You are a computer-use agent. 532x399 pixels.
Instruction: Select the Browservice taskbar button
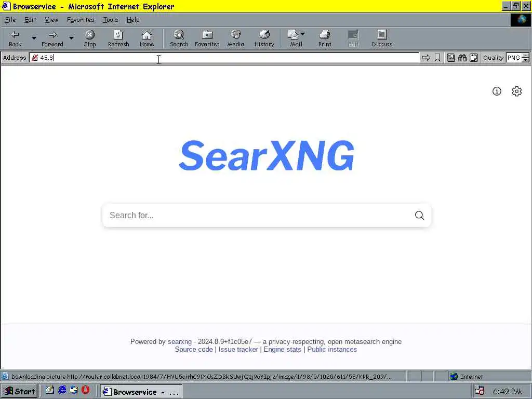pos(141,392)
